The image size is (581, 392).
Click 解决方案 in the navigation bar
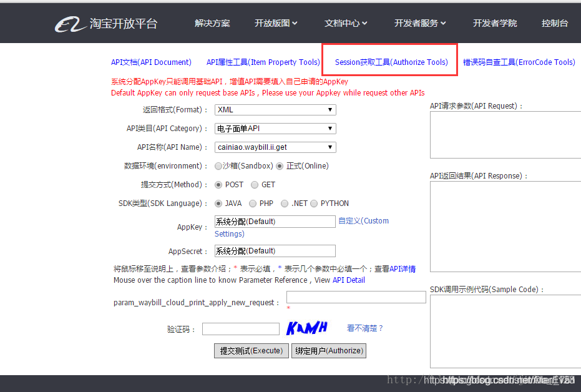(212, 23)
